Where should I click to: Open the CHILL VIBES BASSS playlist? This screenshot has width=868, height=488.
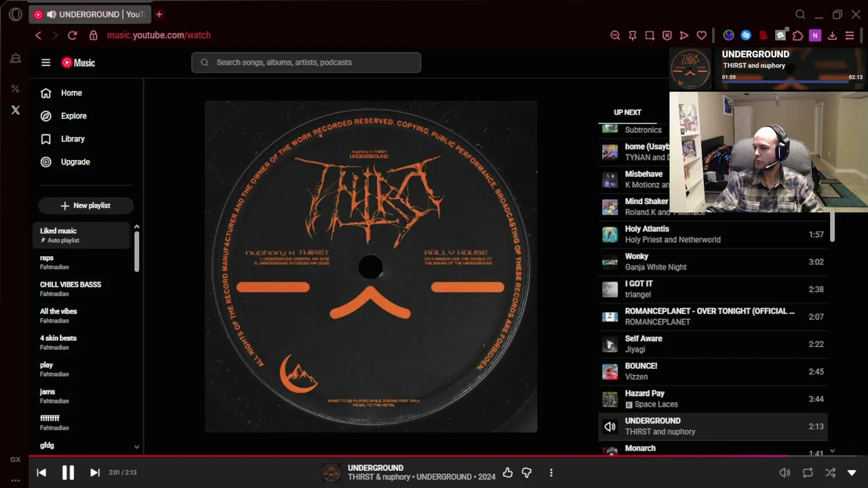pyautogui.click(x=82, y=289)
